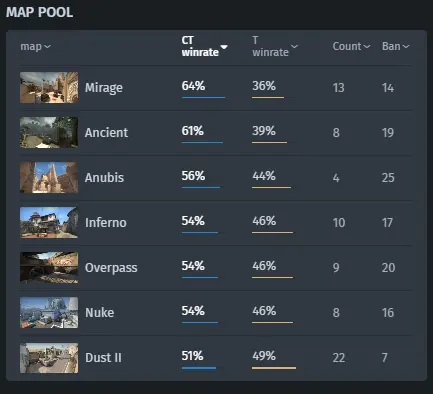This screenshot has height=394, width=433.
Task: Open the Dust II map thumbnail
Action: tap(49, 358)
